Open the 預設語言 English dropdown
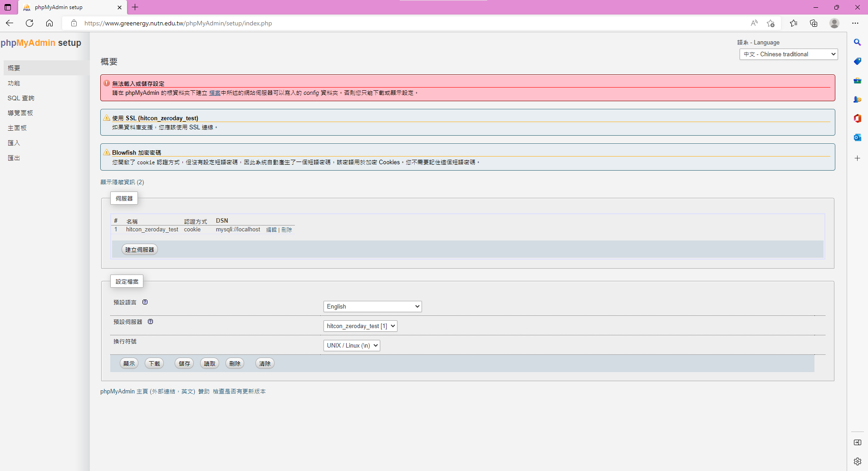Viewport: 868px width, 471px height. pos(373,307)
